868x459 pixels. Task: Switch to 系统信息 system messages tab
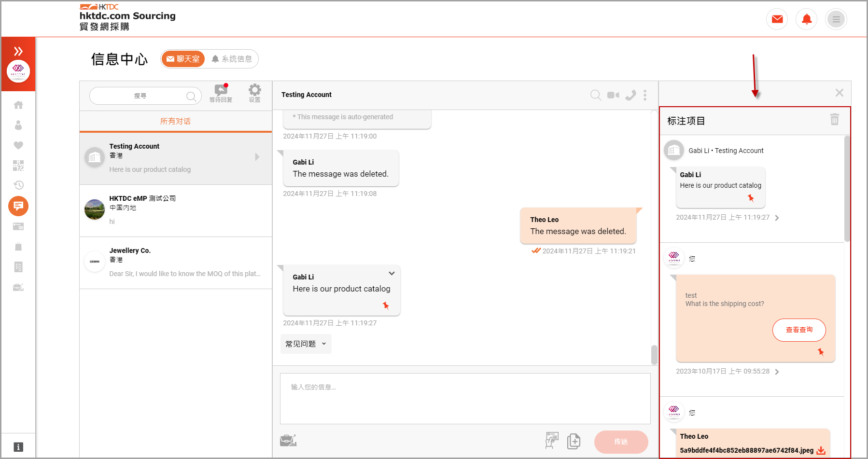232,59
